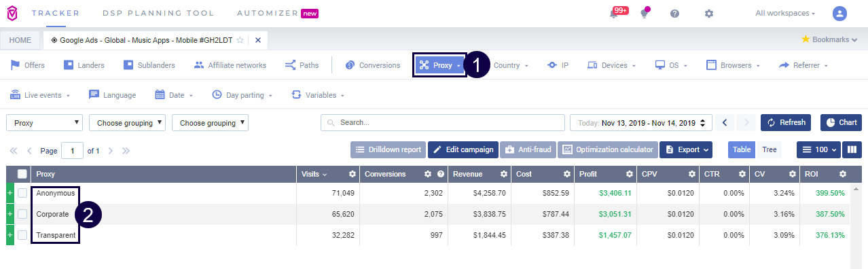Open the 100 rows per page dropdown
This screenshot has height=269, width=868.
click(x=818, y=149)
